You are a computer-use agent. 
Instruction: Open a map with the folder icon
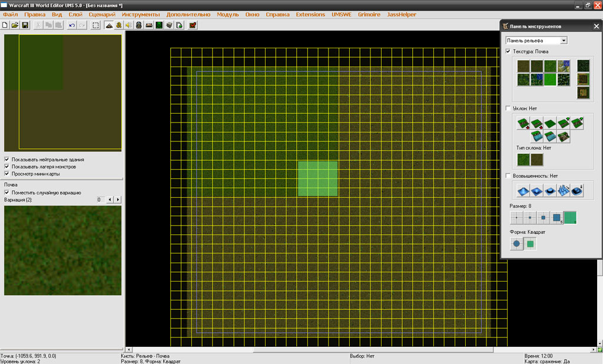15,25
